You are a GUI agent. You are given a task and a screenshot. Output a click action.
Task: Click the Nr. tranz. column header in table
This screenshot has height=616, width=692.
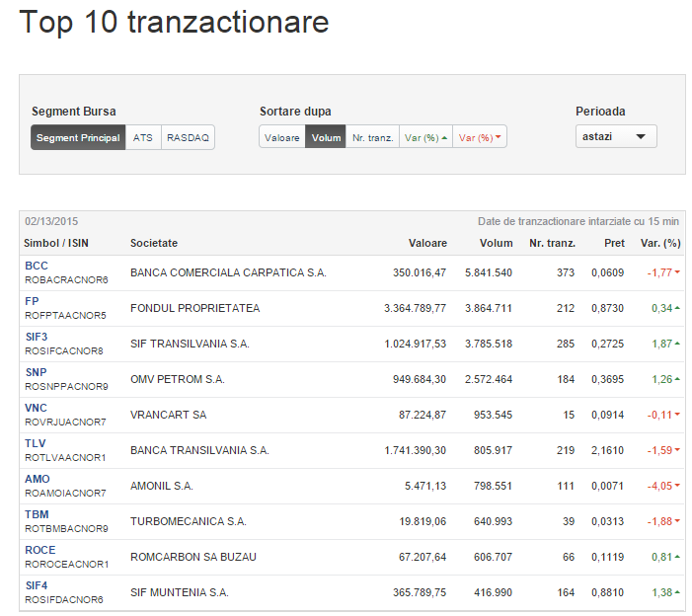pos(552,243)
